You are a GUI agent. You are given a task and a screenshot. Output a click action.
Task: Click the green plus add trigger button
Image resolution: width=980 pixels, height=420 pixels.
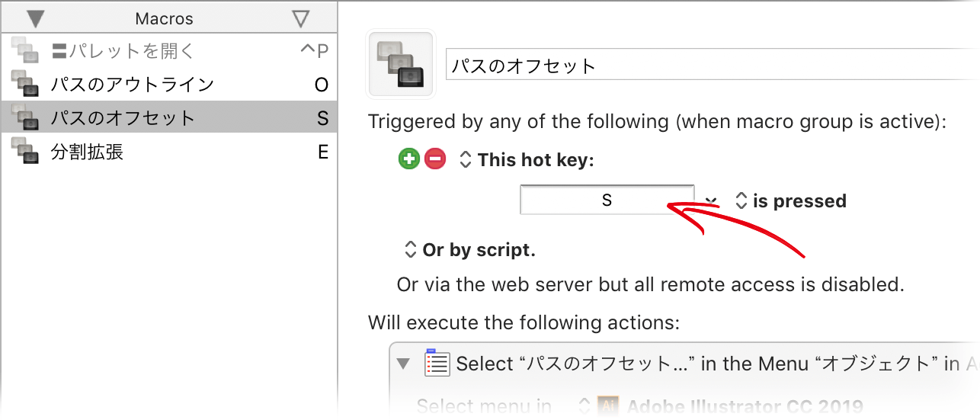tap(409, 159)
